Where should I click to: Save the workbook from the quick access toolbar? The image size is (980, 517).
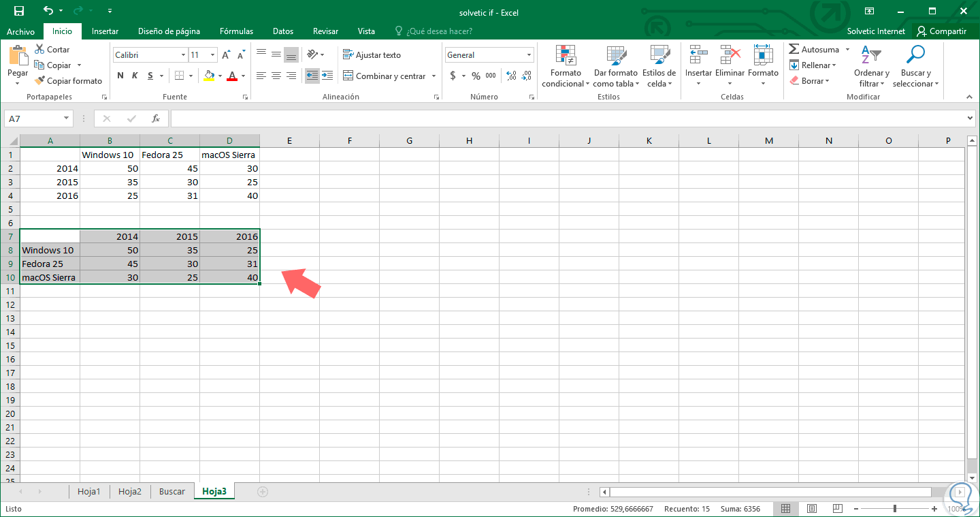tap(18, 11)
